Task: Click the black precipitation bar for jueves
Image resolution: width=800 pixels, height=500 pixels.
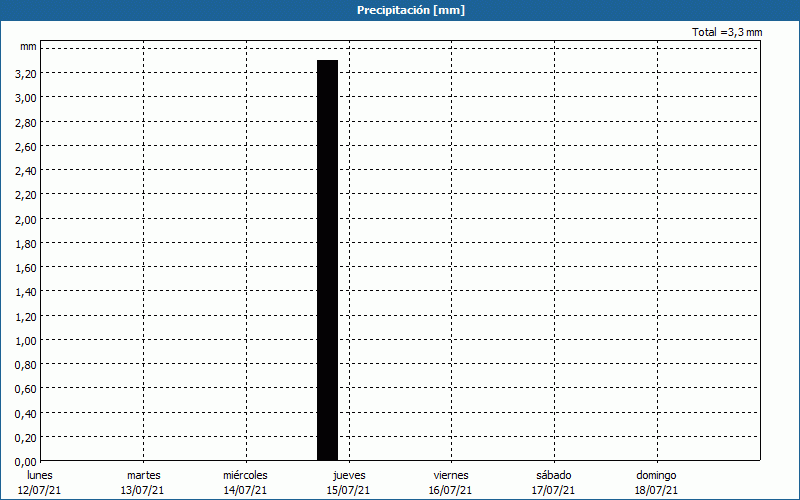Action: (327, 259)
